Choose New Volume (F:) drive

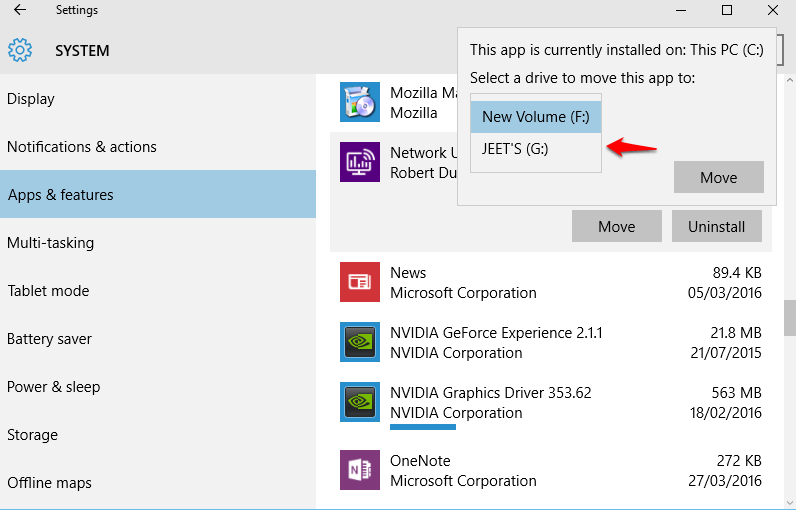click(536, 117)
